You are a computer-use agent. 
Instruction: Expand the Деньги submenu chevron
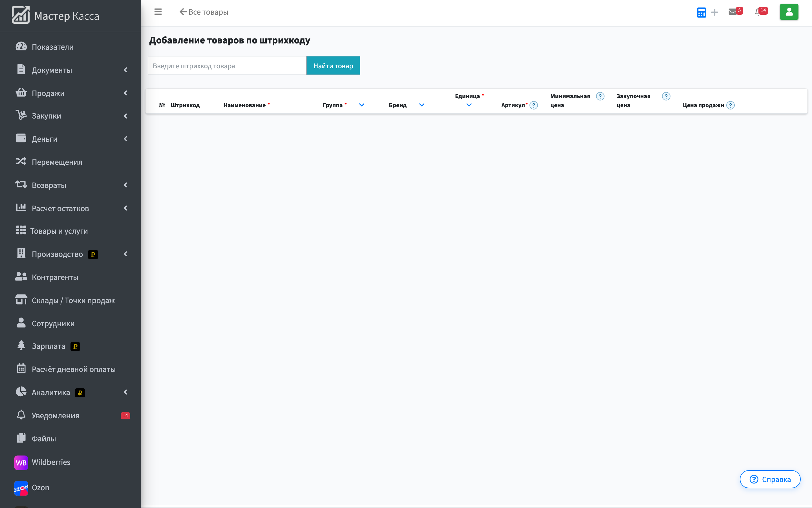125,139
